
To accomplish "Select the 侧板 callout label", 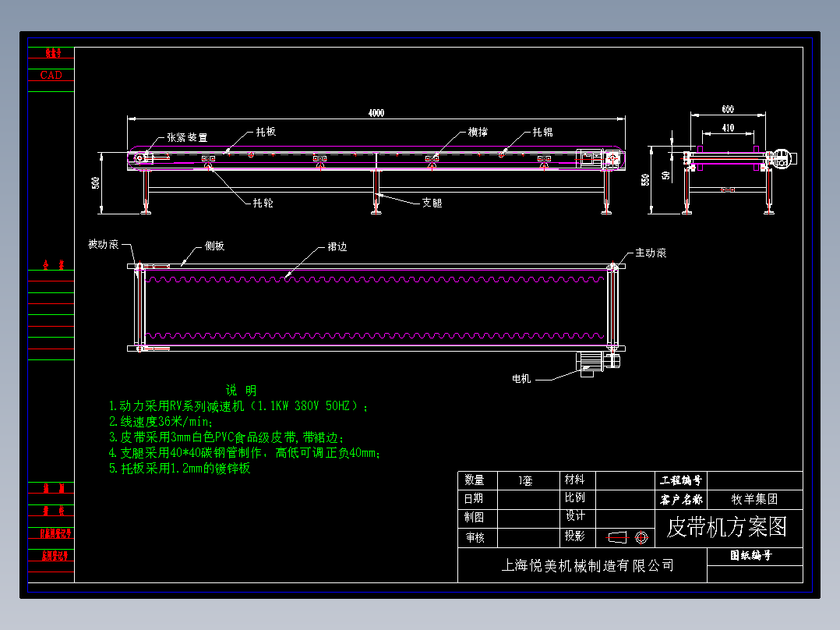I will (214, 246).
